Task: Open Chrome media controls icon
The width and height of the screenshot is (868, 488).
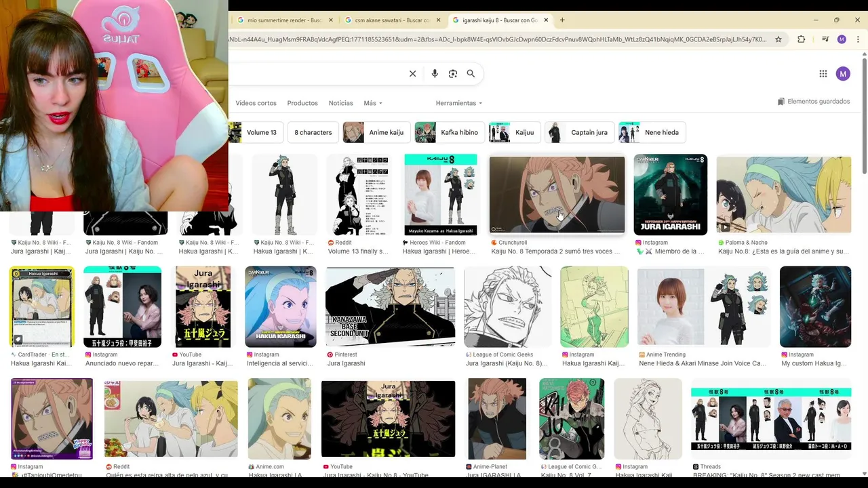Action: [x=825, y=39]
